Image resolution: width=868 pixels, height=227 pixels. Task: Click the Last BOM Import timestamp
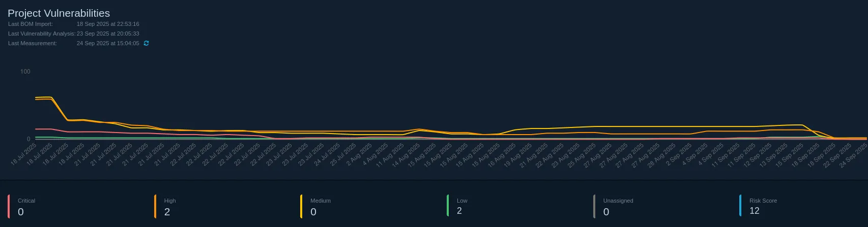pos(108,24)
